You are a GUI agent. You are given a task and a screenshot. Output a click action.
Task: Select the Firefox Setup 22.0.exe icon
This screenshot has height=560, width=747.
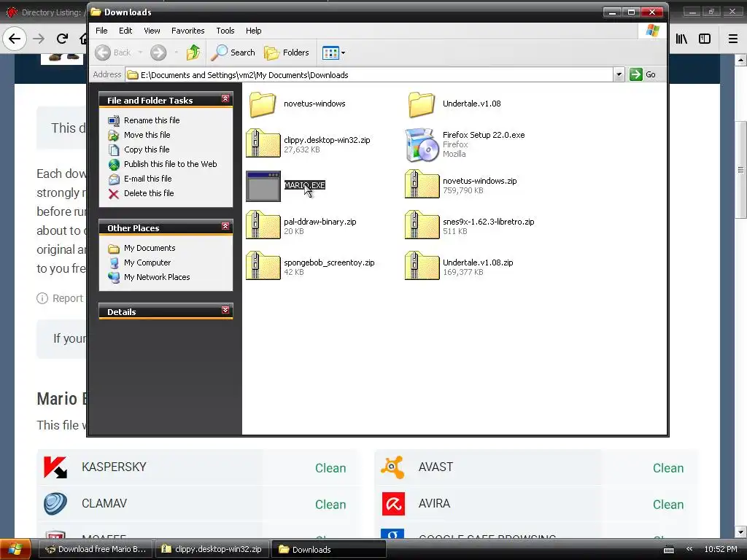click(422, 145)
